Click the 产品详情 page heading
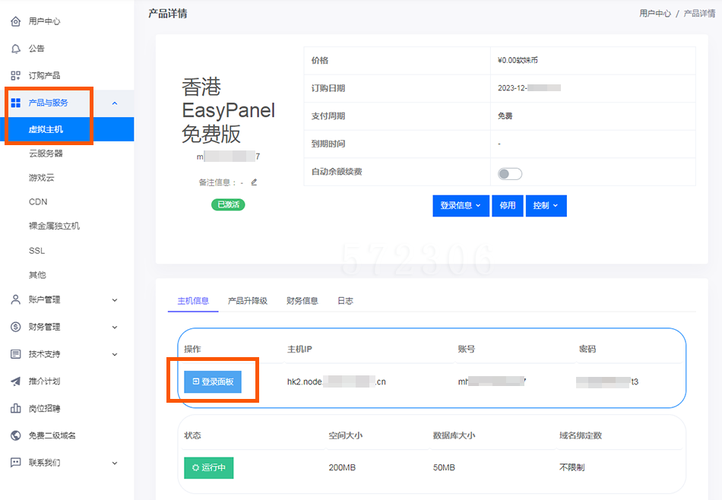The height and width of the screenshot is (500, 722). 168,14
